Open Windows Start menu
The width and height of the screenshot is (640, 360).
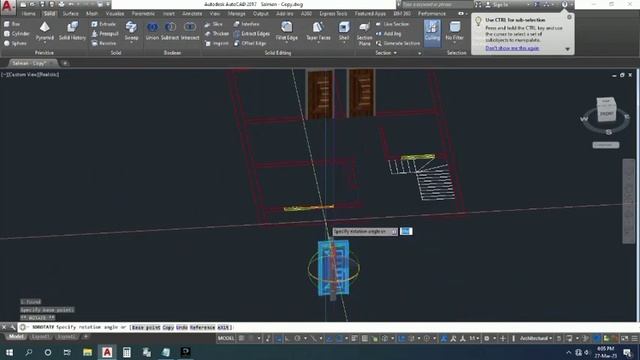pos(9,352)
